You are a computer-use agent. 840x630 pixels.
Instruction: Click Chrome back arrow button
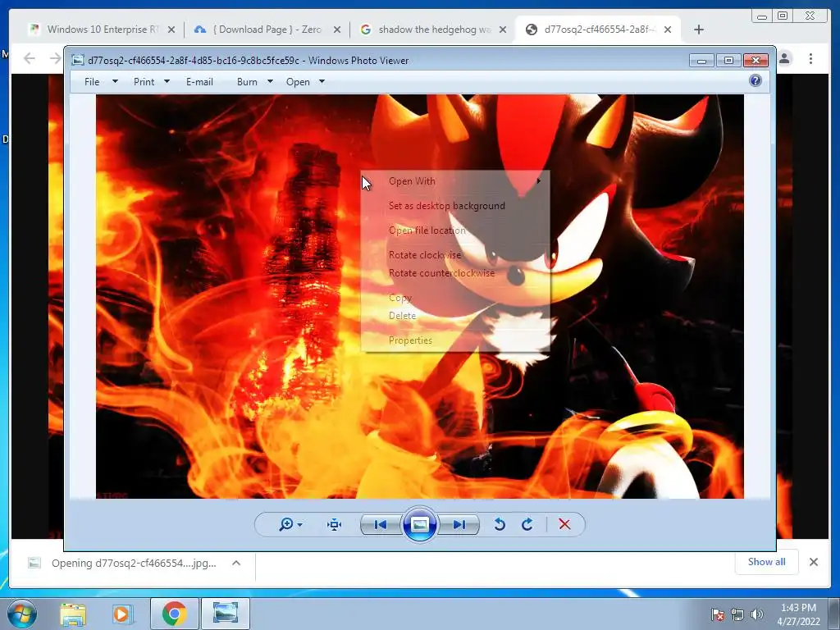tap(30, 58)
